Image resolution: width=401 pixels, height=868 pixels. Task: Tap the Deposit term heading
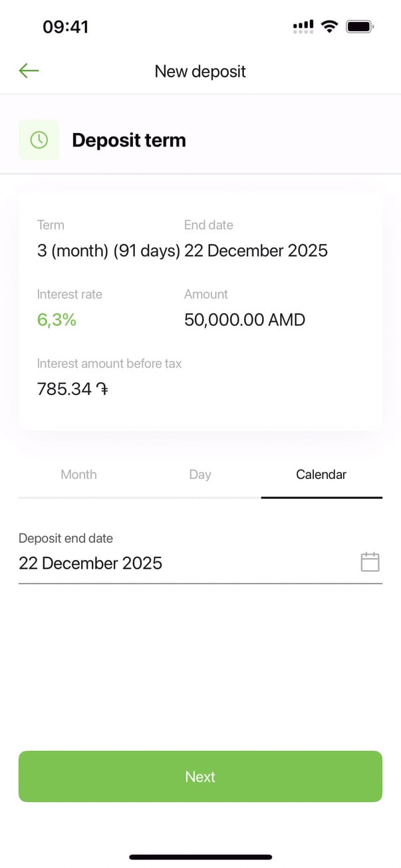coord(129,140)
